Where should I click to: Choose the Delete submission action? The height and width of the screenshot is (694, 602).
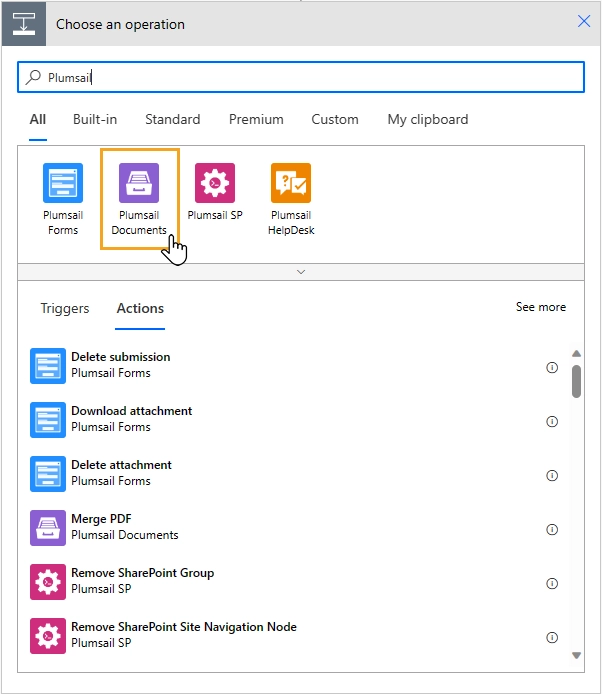[x=294, y=366]
